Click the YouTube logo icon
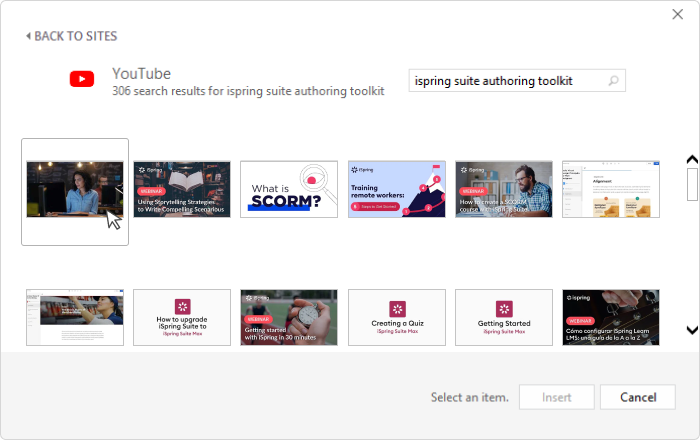The height and width of the screenshot is (440, 700). click(x=82, y=79)
